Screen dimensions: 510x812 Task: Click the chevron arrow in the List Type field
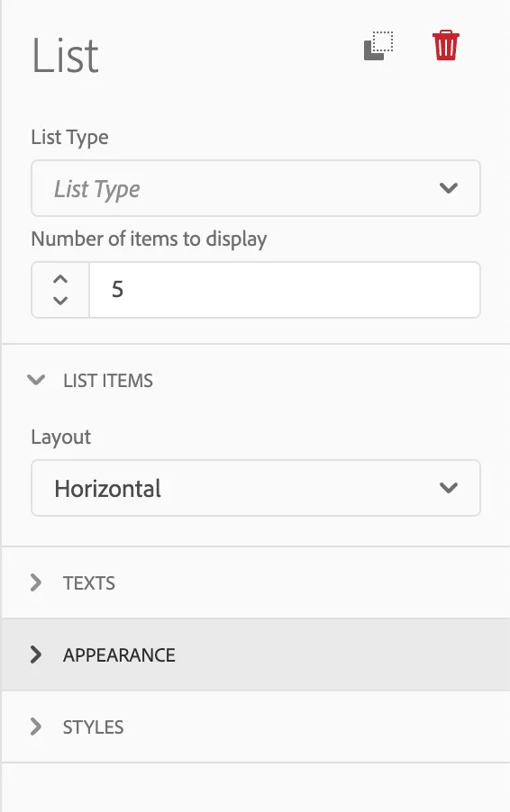click(x=449, y=188)
